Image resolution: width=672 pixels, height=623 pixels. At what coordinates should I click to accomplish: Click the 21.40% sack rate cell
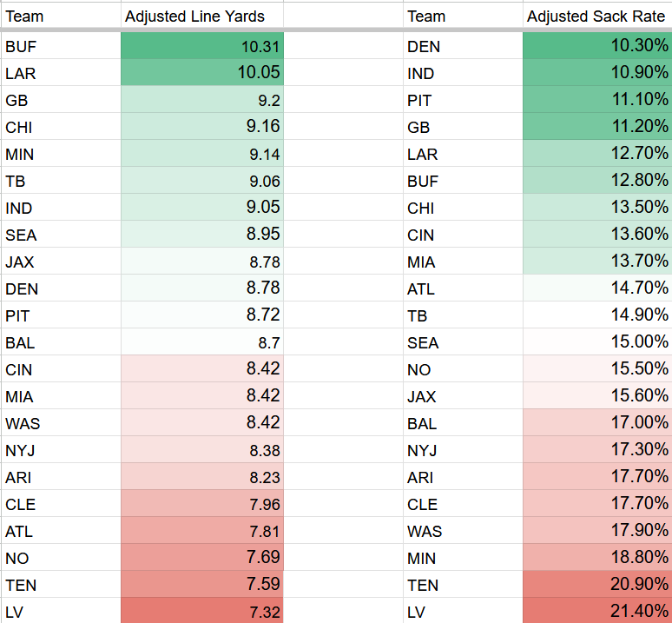point(597,612)
